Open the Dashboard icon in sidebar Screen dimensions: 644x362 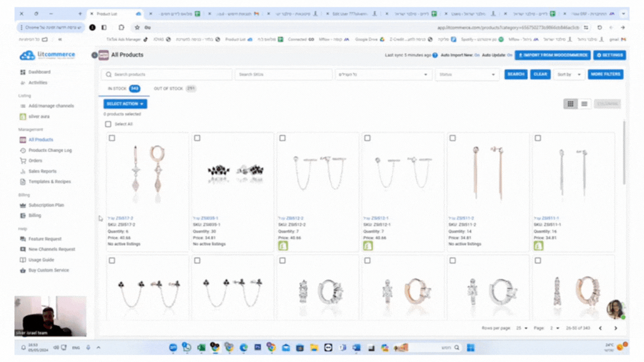click(x=23, y=72)
